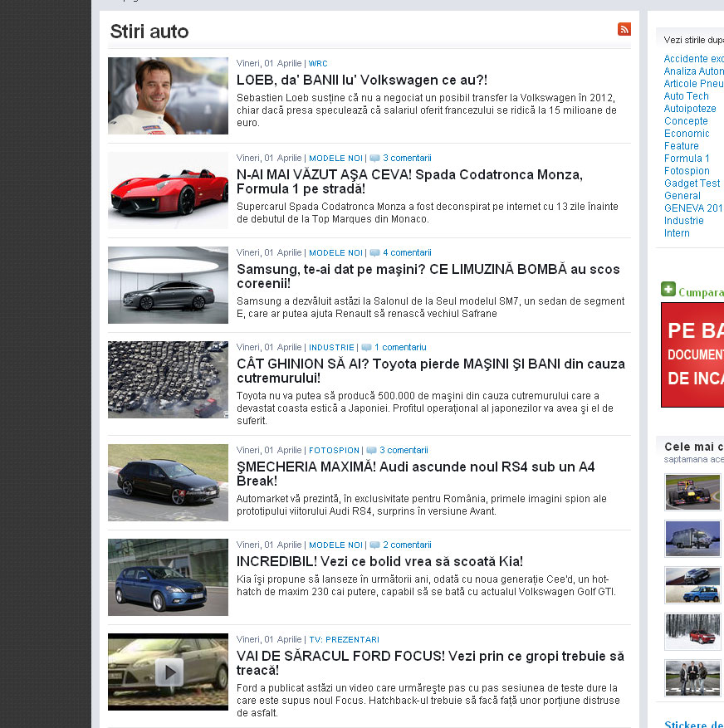
Task: Click comment bubble icon beside '4 comentarii'
Action: [x=374, y=253]
